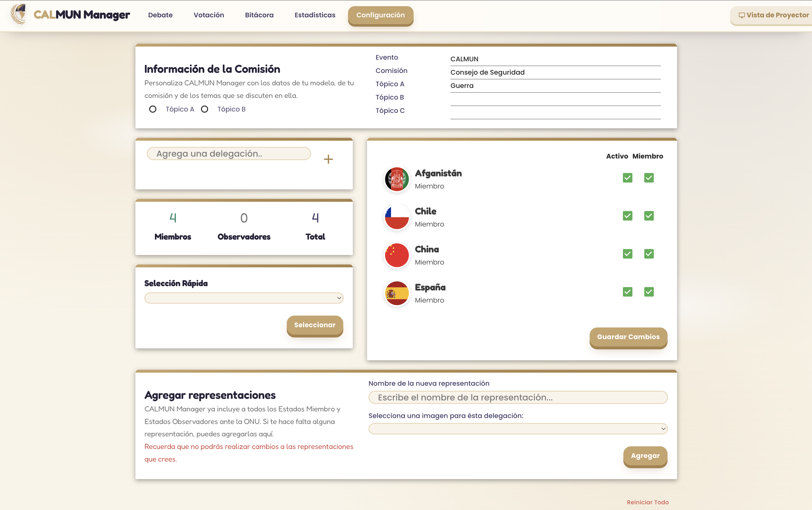Toggle Miembro checkbox for China

(649, 254)
